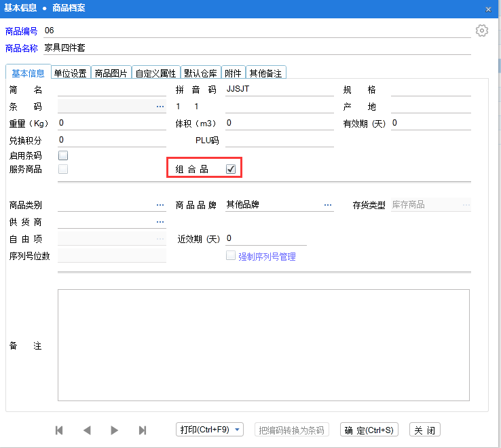The height and width of the screenshot is (448, 501).
Task: Open the 商品类别 ellipsis picker
Action: click(160, 205)
